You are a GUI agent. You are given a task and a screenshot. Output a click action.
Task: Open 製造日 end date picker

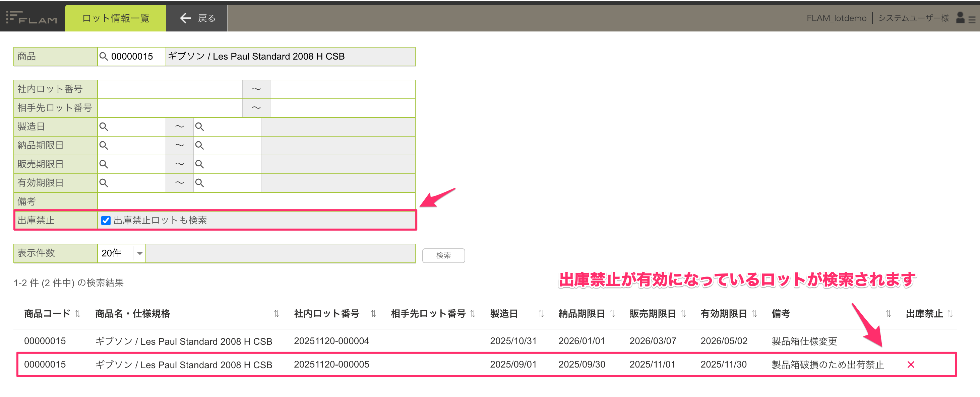(x=199, y=127)
